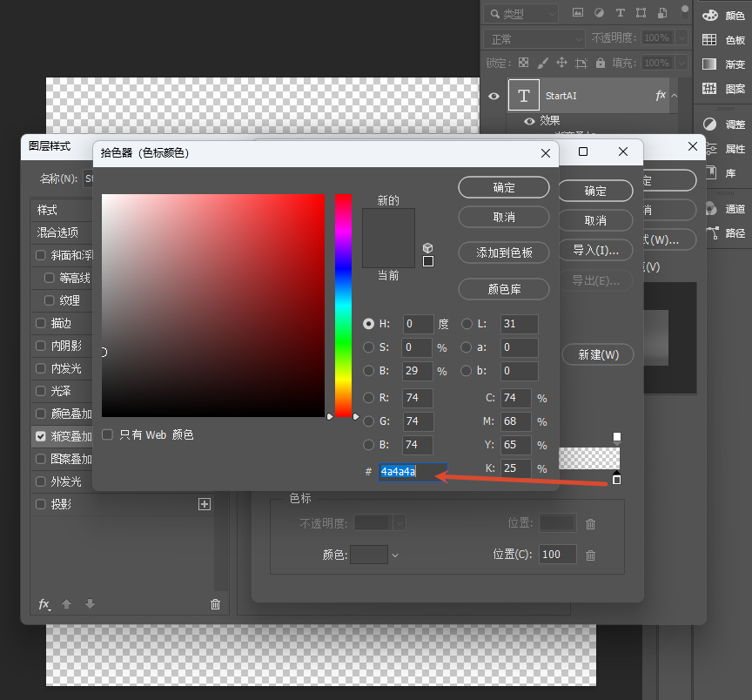This screenshot has height=700, width=752.
Task: Delete color stop with trash icon
Action: tap(590, 555)
